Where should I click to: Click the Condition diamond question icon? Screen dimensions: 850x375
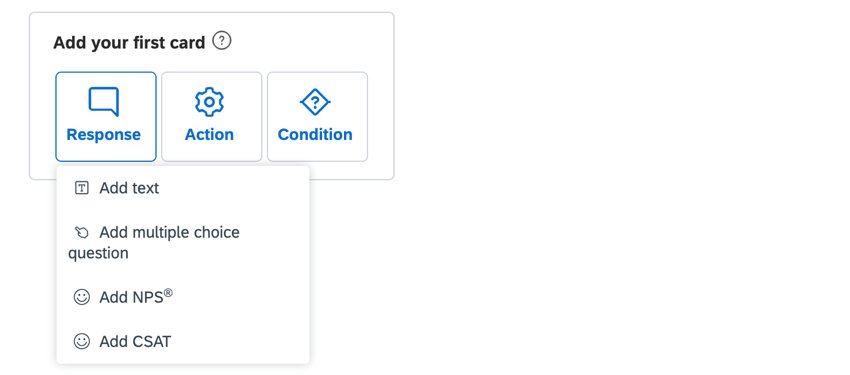tap(315, 102)
